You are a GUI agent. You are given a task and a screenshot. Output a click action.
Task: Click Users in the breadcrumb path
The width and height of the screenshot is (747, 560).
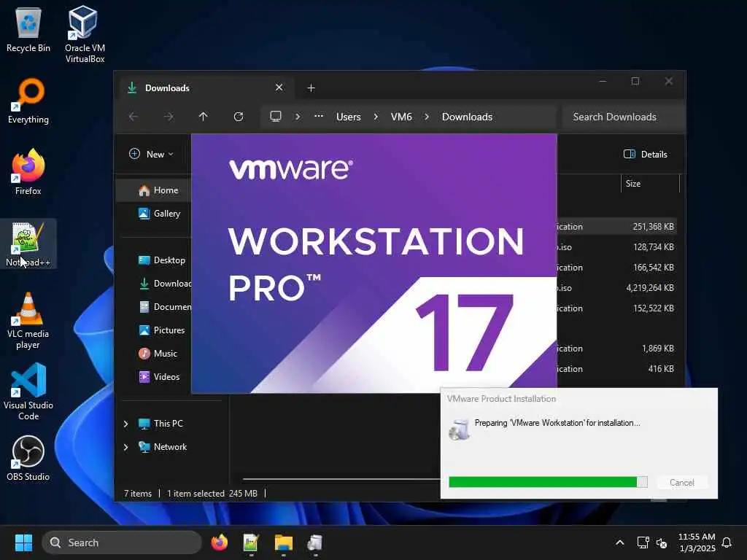pyautogui.click(x=348, y=117)
